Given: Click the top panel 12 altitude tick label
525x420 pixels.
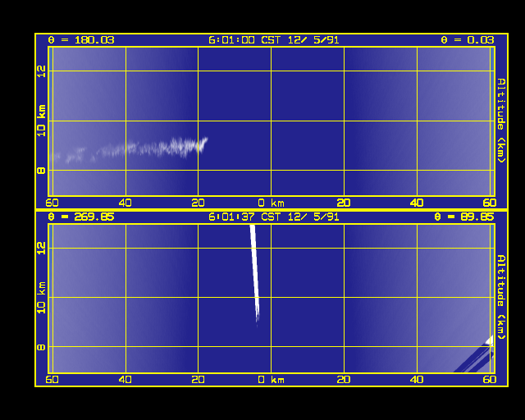Looking at the screenshot, I should point(41,71).
